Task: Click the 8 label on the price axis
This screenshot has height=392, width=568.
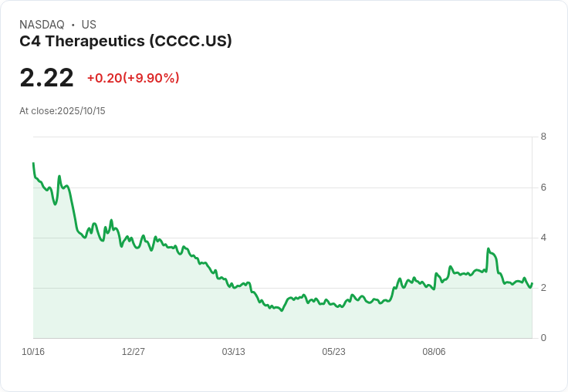Action: coord(543,137)
